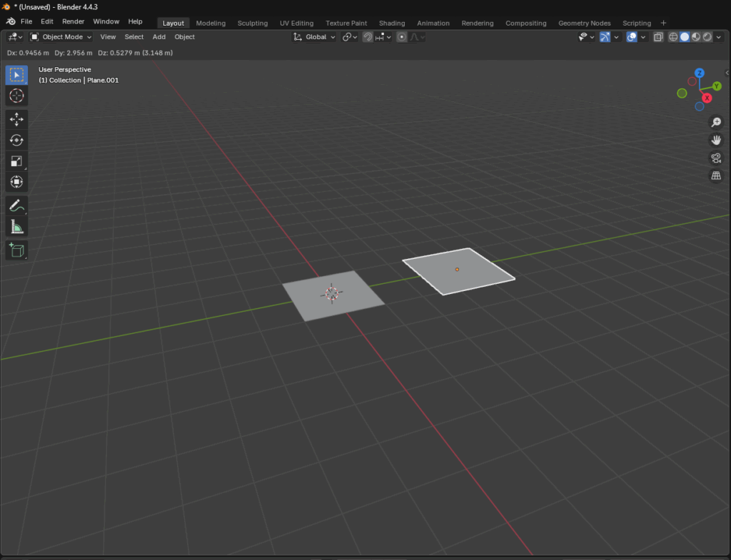This screenshot has height=560, width=731.
Task: Toggle X-ray mode
Action: [657, 37]
